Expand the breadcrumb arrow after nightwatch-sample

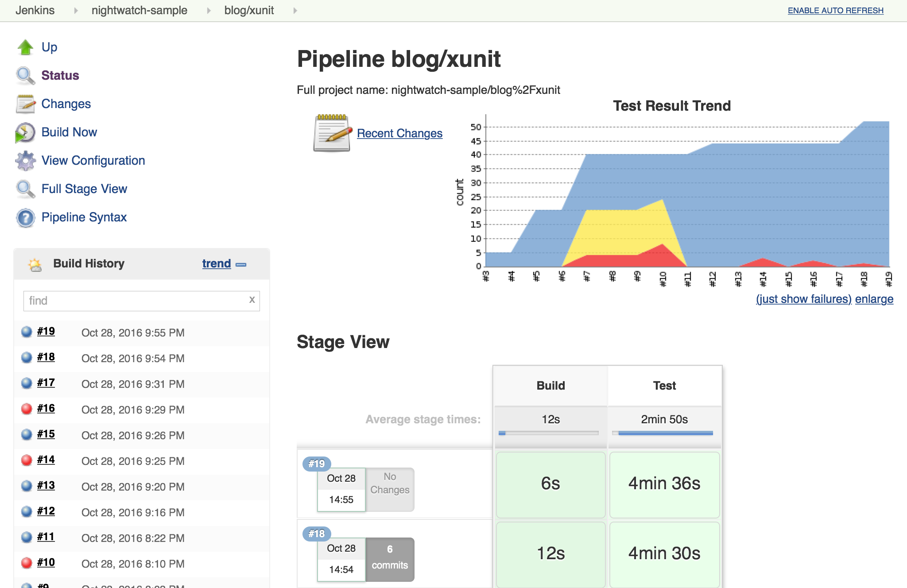209,11
